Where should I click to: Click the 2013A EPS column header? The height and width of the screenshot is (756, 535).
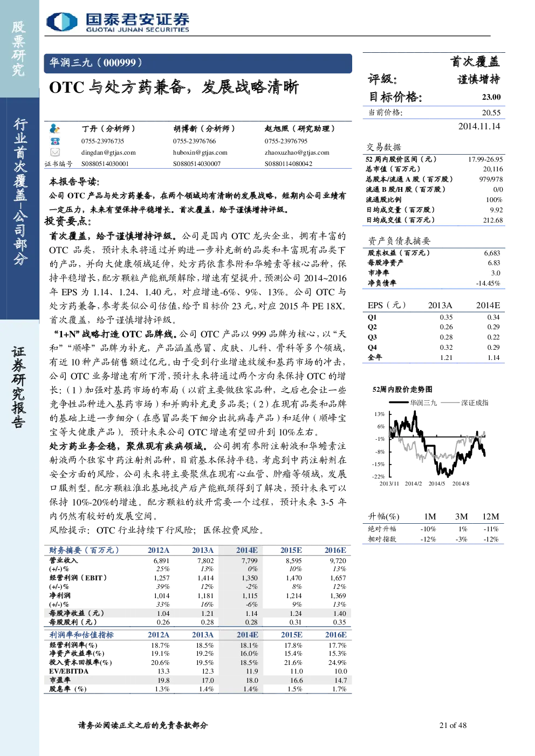click(440, 305)
